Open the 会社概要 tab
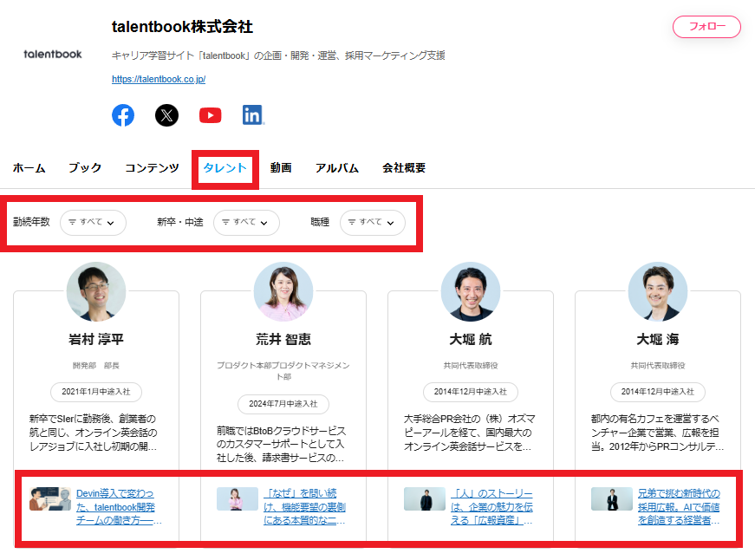The height and width of the screenshot is (560, 755). 403,168
